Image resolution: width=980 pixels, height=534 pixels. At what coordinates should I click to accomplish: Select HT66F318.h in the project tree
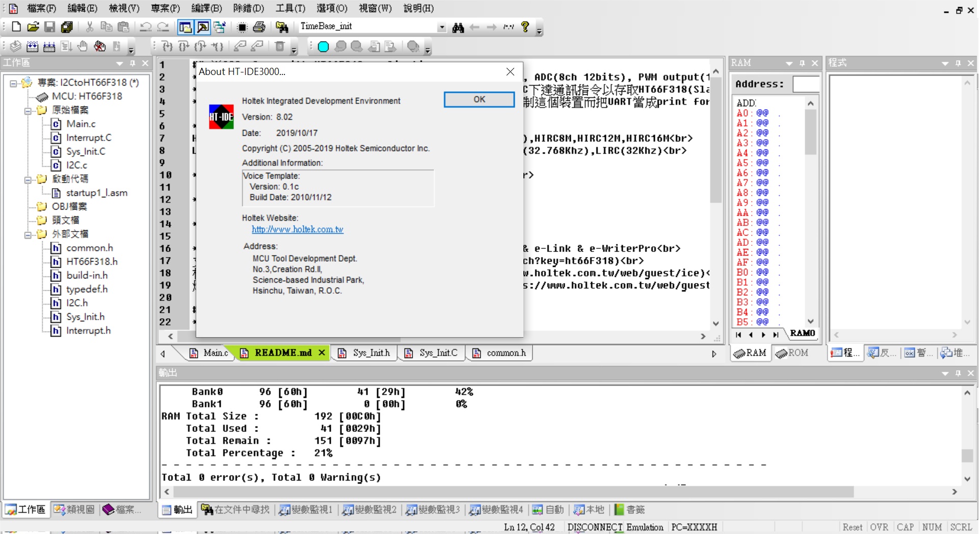tap(92, 262)
